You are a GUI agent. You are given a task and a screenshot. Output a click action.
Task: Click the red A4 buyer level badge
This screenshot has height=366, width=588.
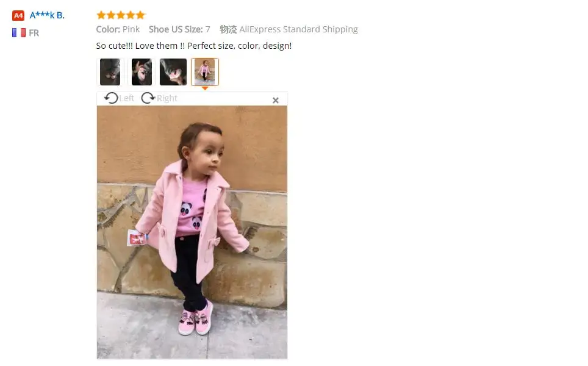point(18,15)
